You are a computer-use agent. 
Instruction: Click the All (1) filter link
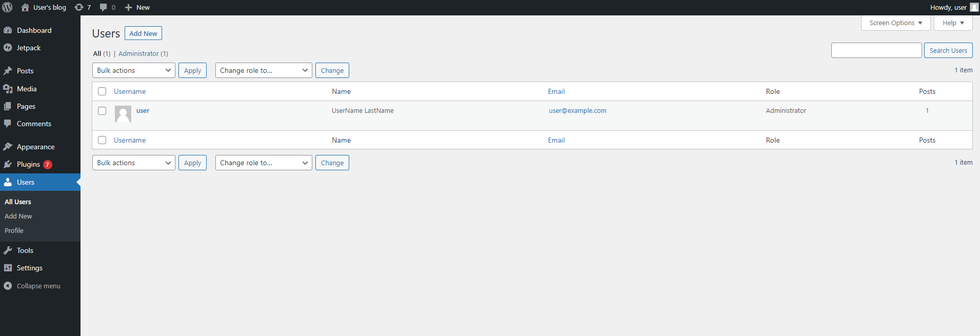coord(102,53)
